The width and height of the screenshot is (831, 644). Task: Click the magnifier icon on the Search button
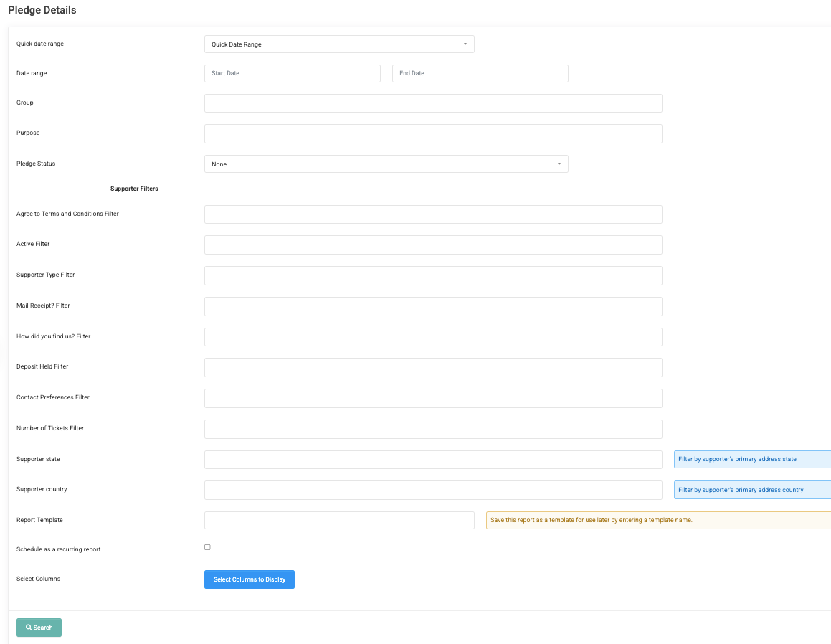click(x=30, y=627)
